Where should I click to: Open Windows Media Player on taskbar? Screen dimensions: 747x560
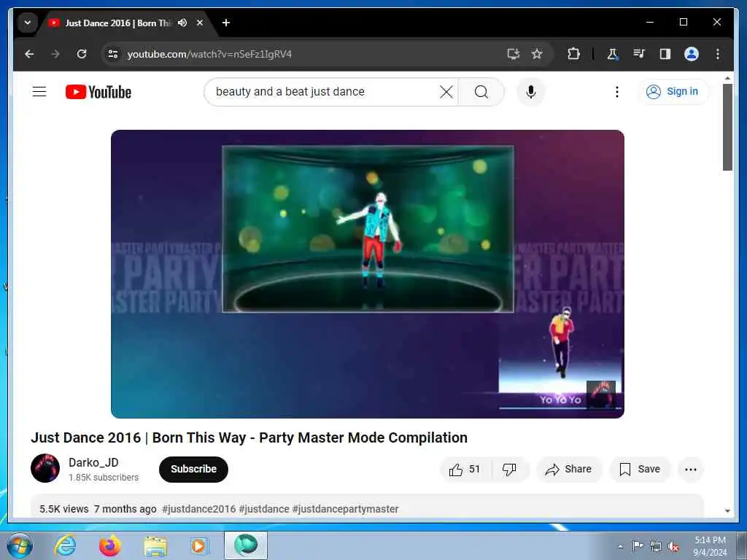[198, 545]
